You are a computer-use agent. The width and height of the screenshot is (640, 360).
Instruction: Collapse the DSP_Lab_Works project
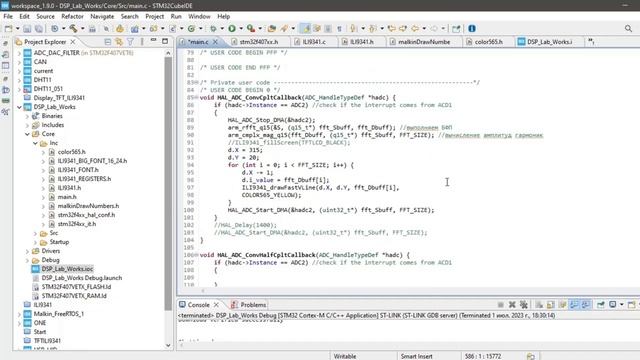pos(19,107)
